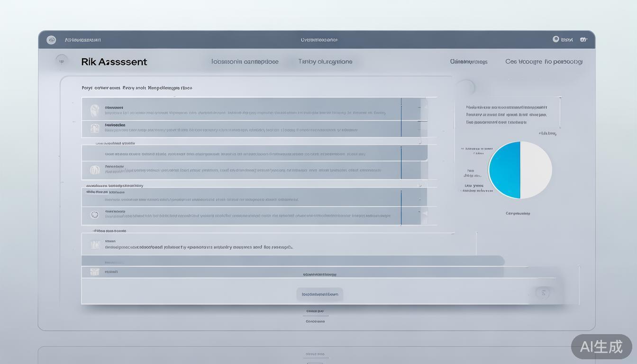
Task: Expand the third list group with its right chevron
Action: pyautogui.click(x=419, y=186)
